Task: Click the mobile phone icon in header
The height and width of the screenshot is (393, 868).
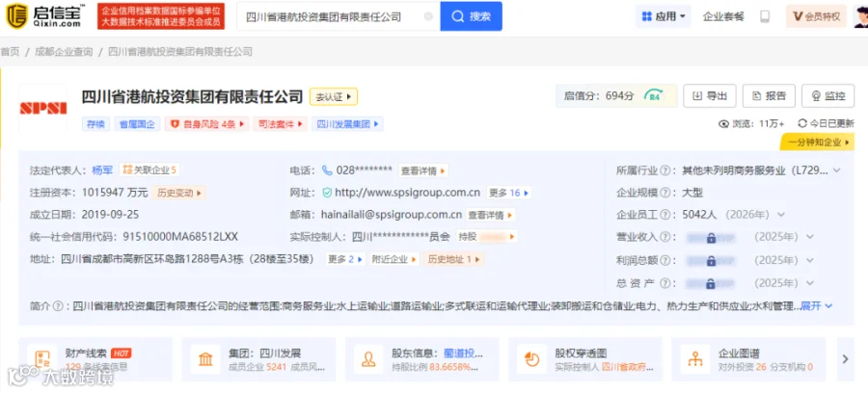Action: [765, 16]
